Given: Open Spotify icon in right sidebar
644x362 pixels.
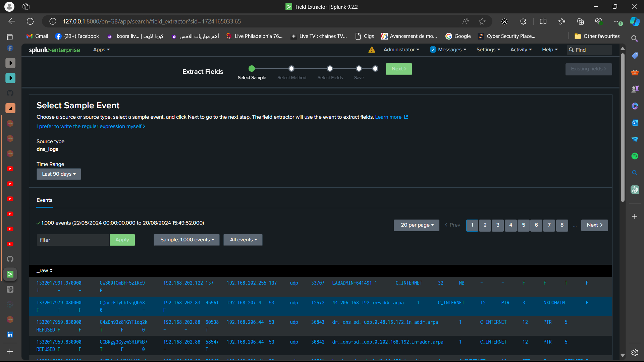Looking at the screenshot, I should tap(635, 156).
